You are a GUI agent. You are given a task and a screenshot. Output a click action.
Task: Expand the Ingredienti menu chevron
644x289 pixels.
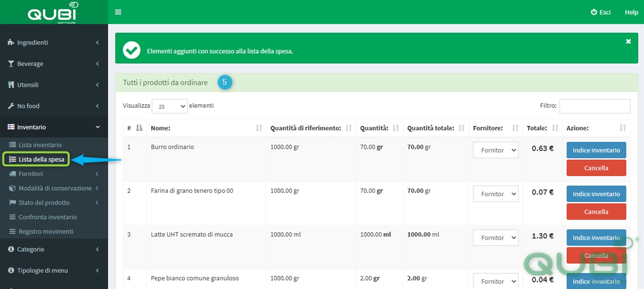tap(97, 43)
